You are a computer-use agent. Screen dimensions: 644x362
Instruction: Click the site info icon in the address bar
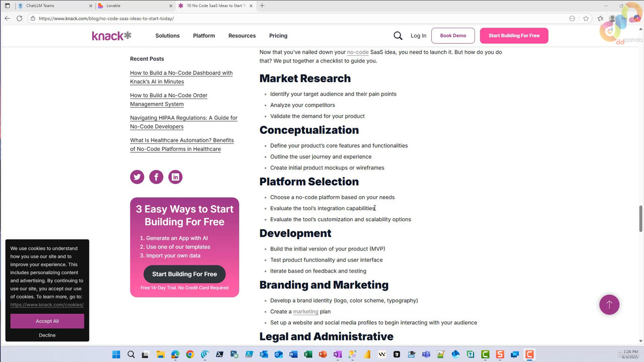click(33, 19)
